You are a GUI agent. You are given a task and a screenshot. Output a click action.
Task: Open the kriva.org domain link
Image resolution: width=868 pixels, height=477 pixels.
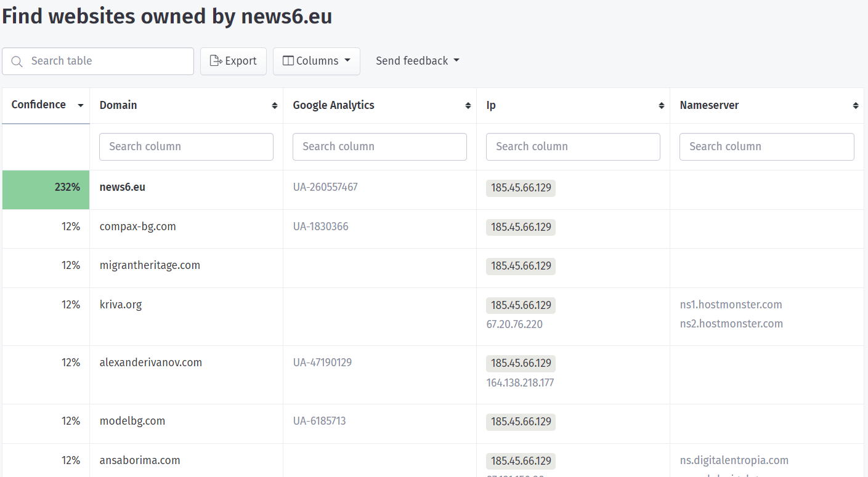[121, 305]
